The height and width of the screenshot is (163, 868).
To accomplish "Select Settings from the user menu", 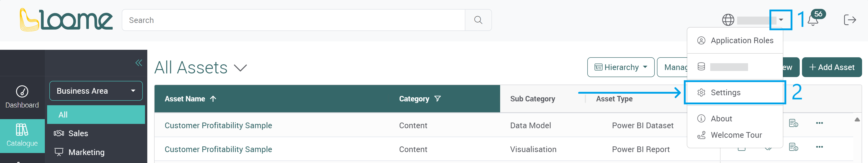I will coord(735,93).
